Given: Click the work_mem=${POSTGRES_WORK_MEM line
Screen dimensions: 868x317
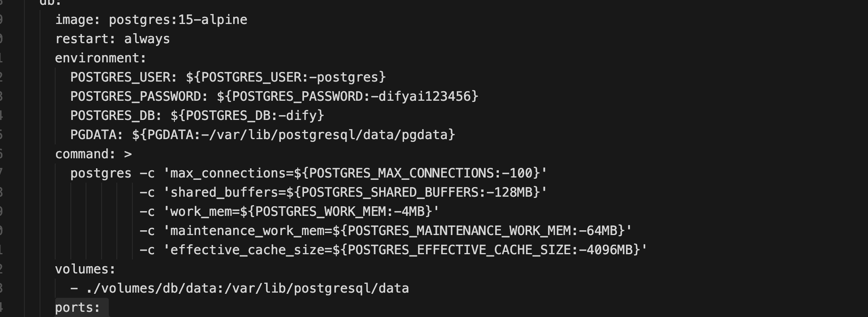Looking at the screenshot, I should (300, 211).
